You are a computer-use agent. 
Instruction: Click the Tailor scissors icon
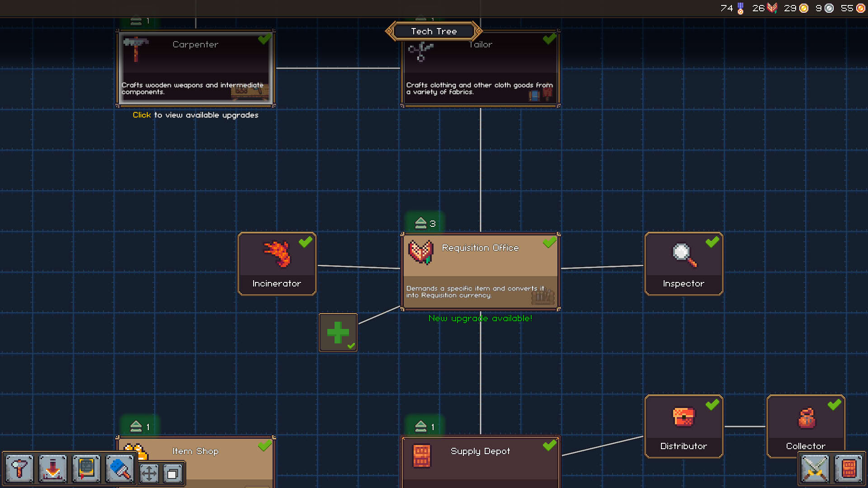420,51
